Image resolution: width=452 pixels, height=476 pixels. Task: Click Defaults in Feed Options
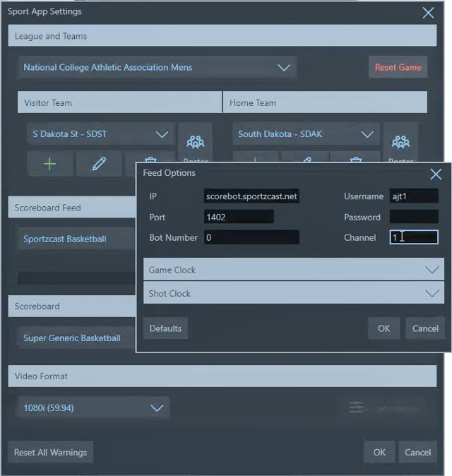pyautogui.click(x=165, y=328)
